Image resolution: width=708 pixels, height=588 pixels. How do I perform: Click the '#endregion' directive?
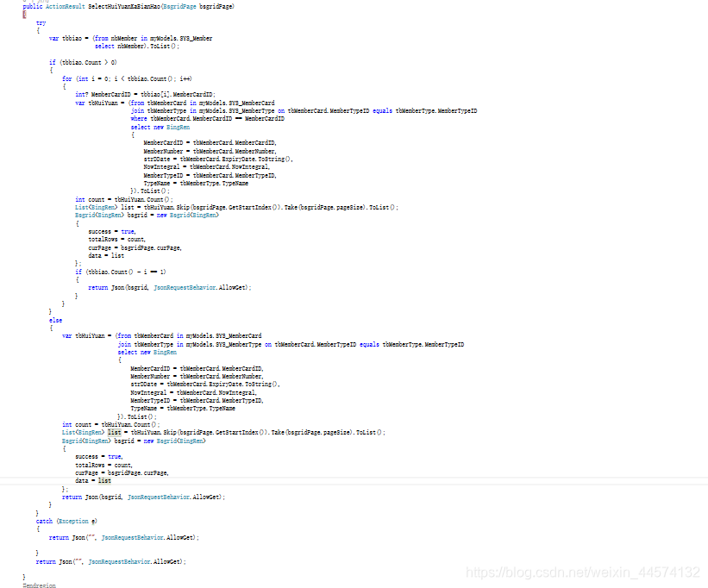(40, 585)
